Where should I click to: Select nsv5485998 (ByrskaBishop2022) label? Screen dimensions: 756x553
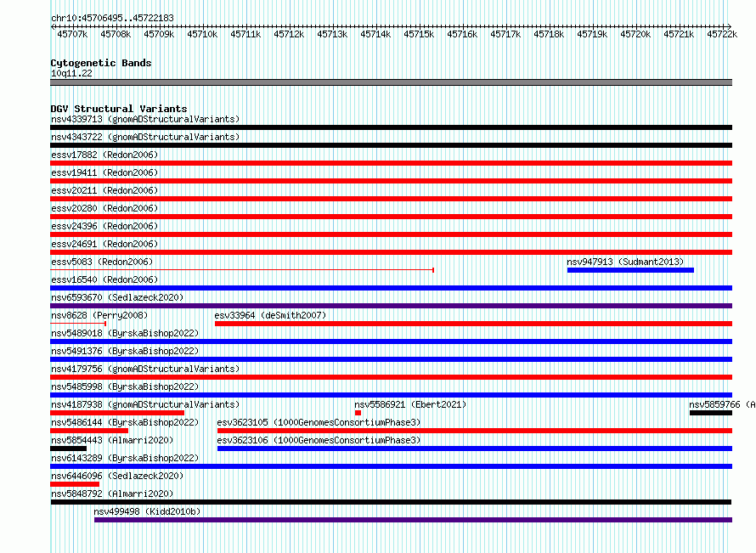[x=125, y=387]
